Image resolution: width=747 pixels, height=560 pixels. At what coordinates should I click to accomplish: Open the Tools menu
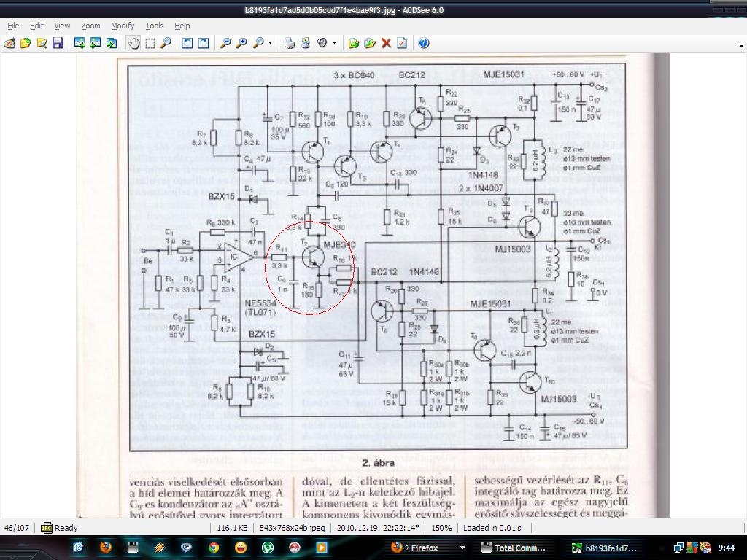(x=155, y=26)
